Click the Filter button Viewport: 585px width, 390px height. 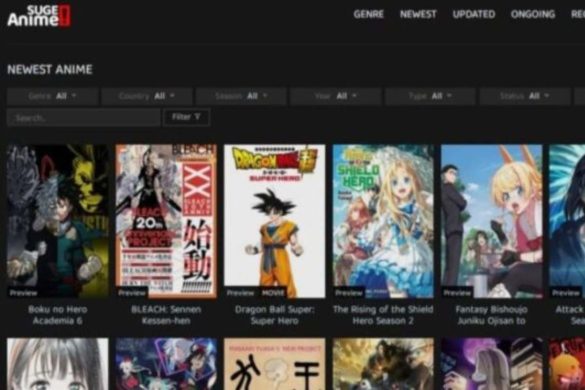[x=187, y=118]
